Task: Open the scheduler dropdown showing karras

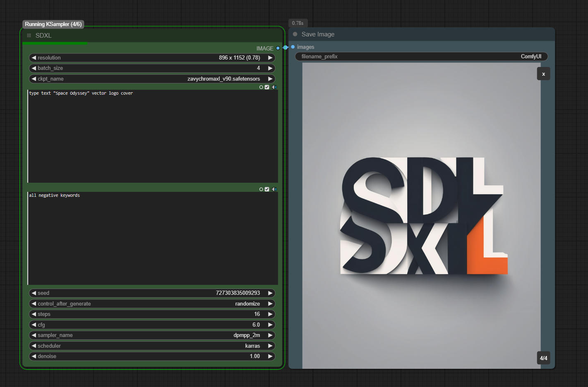Action: 152,346
